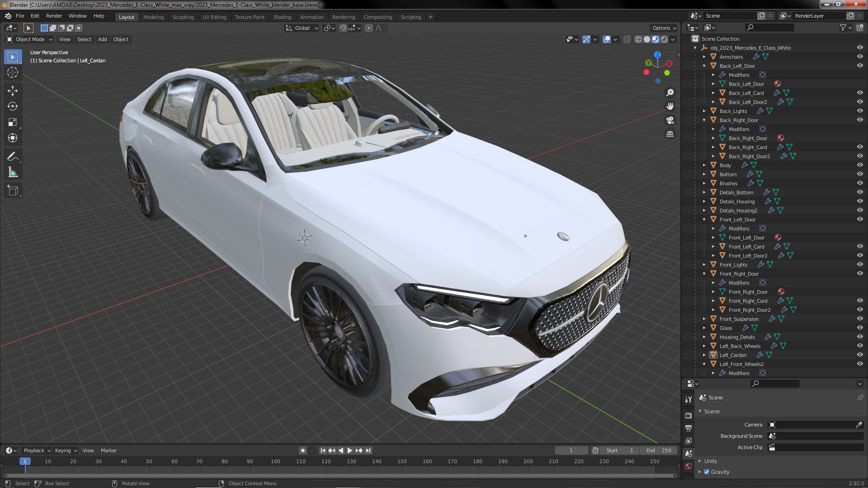Toggle visibility of Glass object
The image size is (868, 488).
(859, 328)
